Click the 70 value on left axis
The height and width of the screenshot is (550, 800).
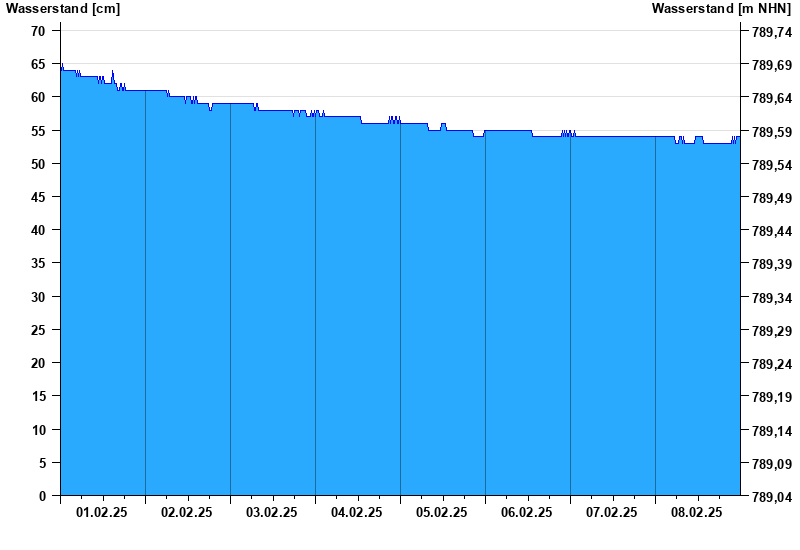pyautogui.click(x=38, y=31)
